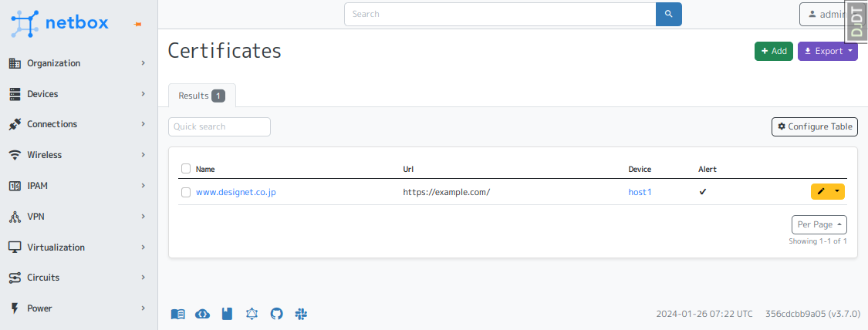Screen dimensions: 868x330
Task: Click the API docs bookmark icon
Action: [227, 314]
